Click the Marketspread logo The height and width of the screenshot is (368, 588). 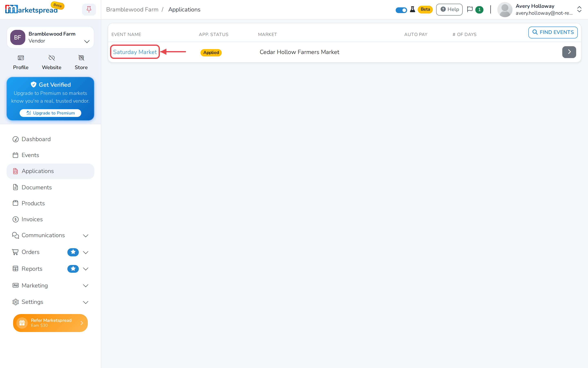coord(31,9)
